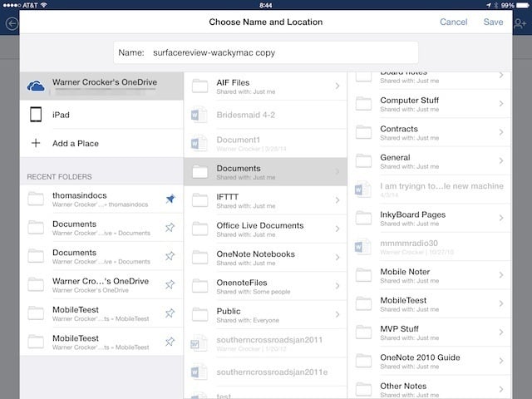The image size is (532, 399).
Task: Open the first Documents folder under Recent Folders
Action: click(x=101, y=227)
